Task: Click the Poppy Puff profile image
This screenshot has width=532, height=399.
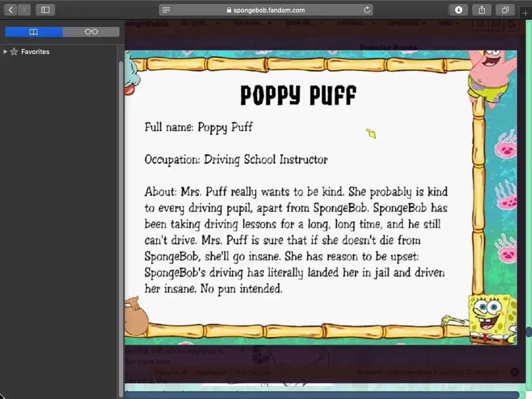Action: coord(321,197)
